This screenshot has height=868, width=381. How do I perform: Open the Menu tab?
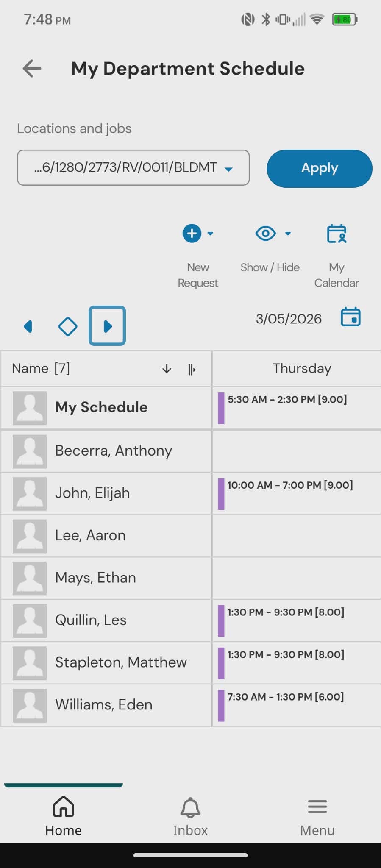317,817
